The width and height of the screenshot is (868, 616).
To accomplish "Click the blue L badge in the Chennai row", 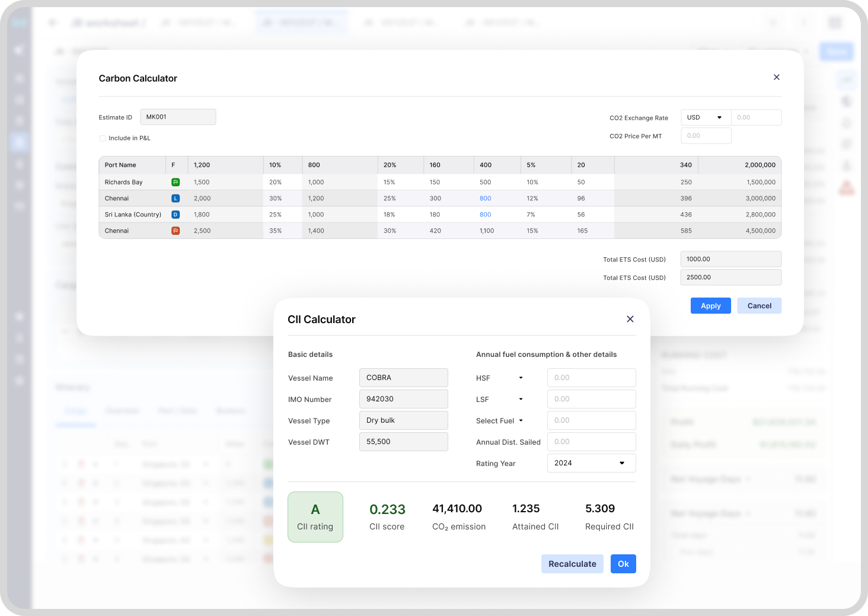I will pos(175,198).
